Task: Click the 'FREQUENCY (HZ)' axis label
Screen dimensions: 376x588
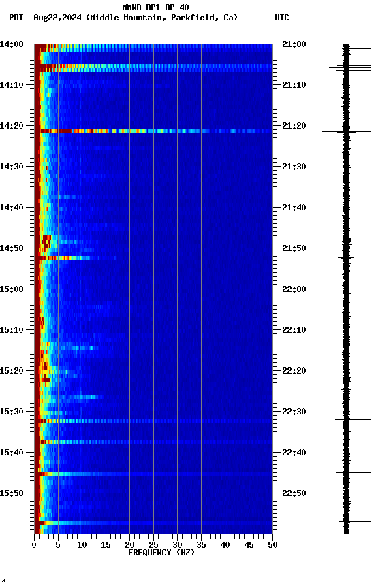Action: tap(161, 553)
